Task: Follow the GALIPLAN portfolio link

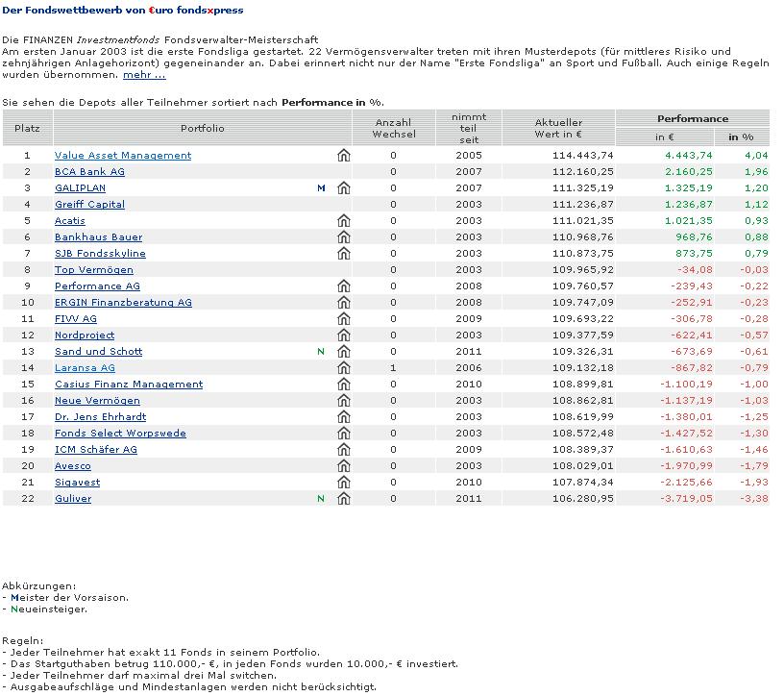Action: point(80,188)
